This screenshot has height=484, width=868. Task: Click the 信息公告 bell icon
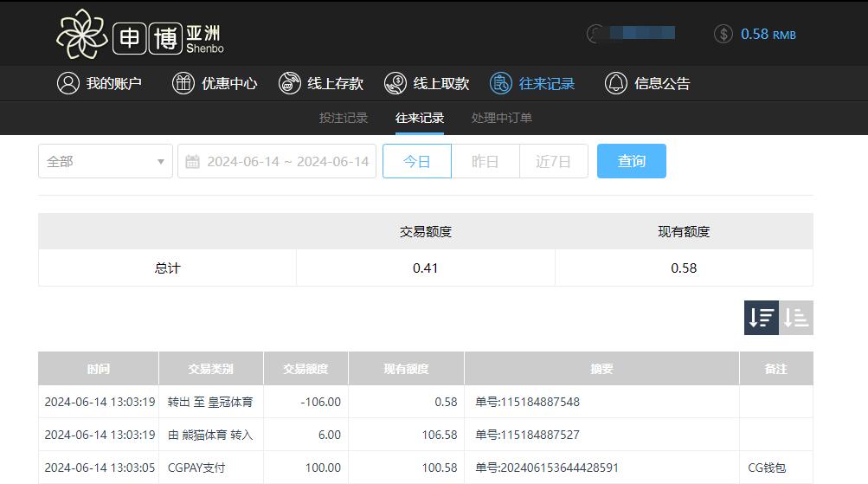click(616, 83)
